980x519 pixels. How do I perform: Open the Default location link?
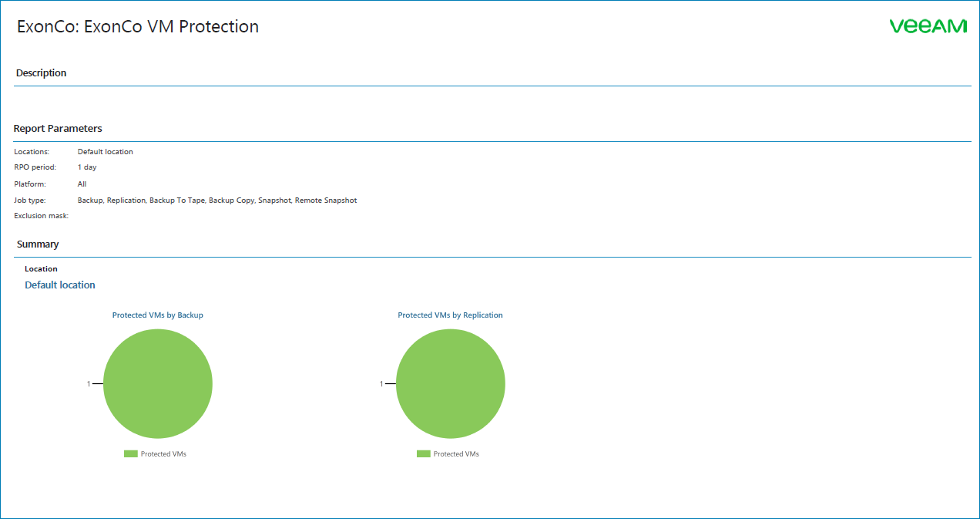click(x=59, y=285)
